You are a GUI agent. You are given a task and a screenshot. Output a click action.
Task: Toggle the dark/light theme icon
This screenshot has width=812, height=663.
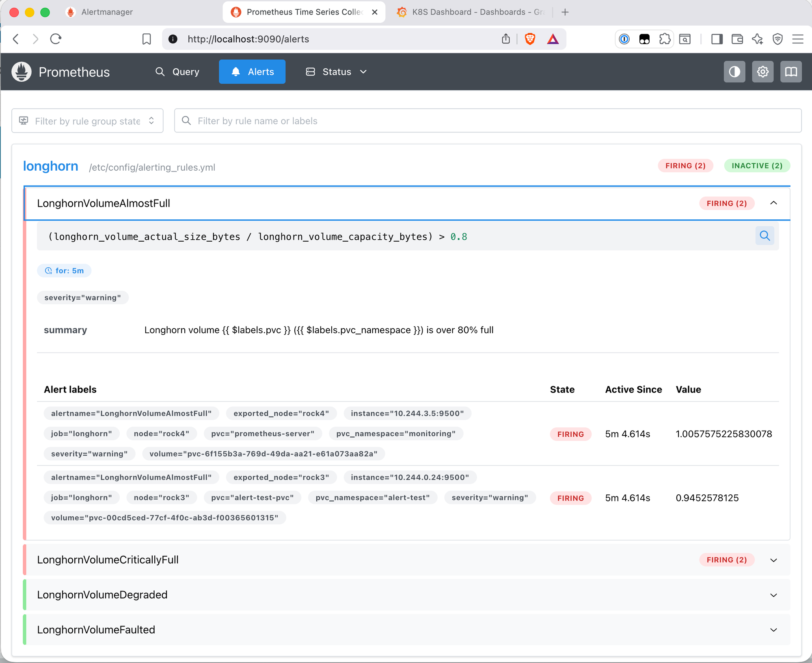click(x=734, y=72)
